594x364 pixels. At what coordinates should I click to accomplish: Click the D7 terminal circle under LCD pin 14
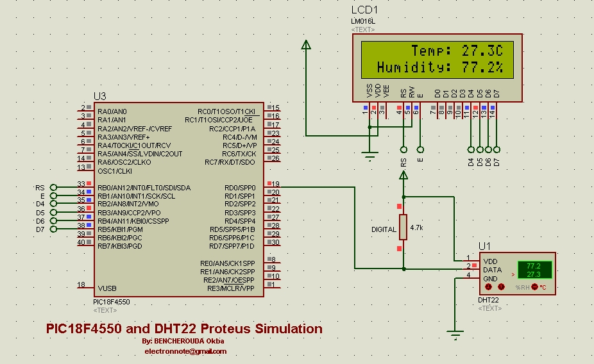click(496, 149)
